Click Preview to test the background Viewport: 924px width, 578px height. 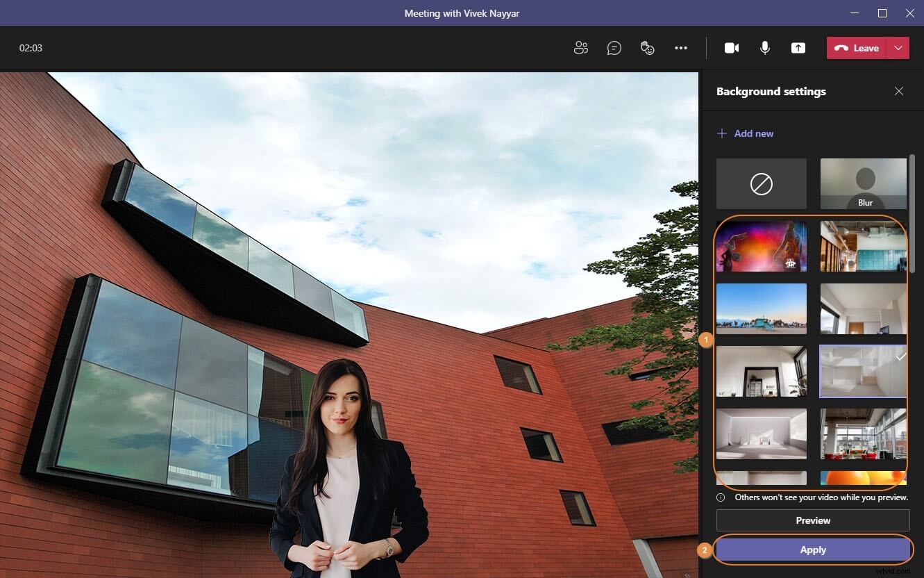[x=812, y=520]
